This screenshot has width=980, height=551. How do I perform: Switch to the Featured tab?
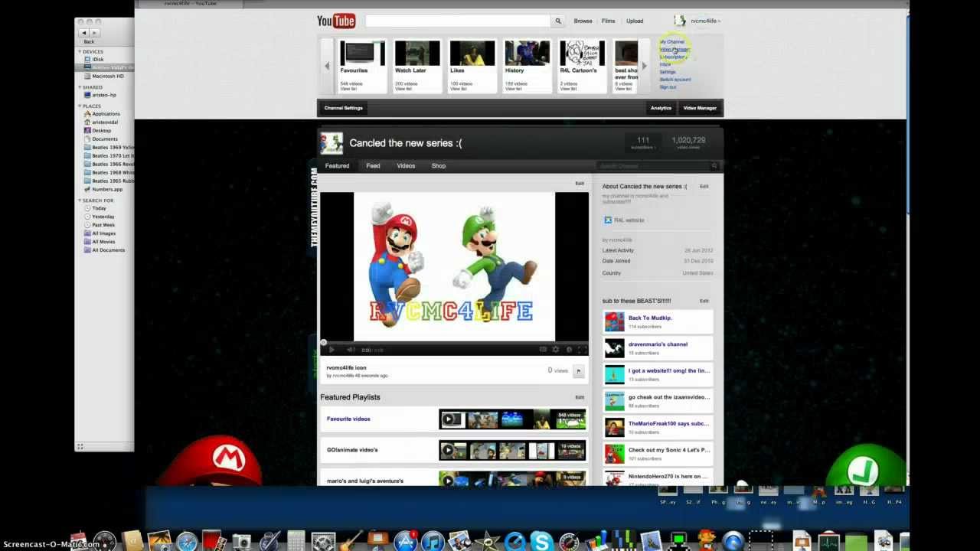pos(337,166)
